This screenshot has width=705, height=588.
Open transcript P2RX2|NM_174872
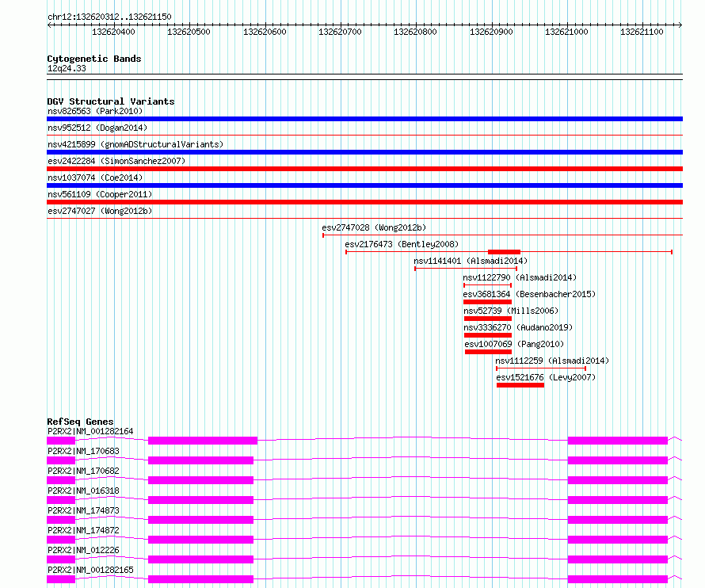(84, 530)
